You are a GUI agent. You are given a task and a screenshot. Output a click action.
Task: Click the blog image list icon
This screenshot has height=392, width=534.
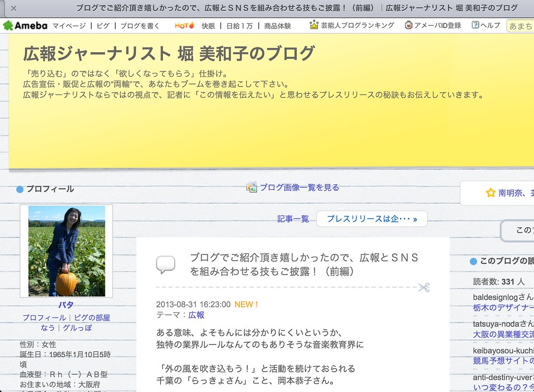pos(251,187)
